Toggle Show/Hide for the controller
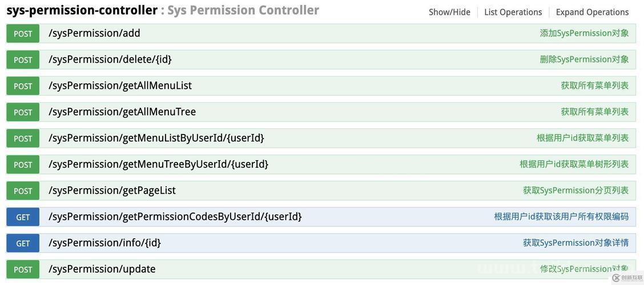Screen dimensions: 644x285 pyautogui.click(x=449, y=13)
